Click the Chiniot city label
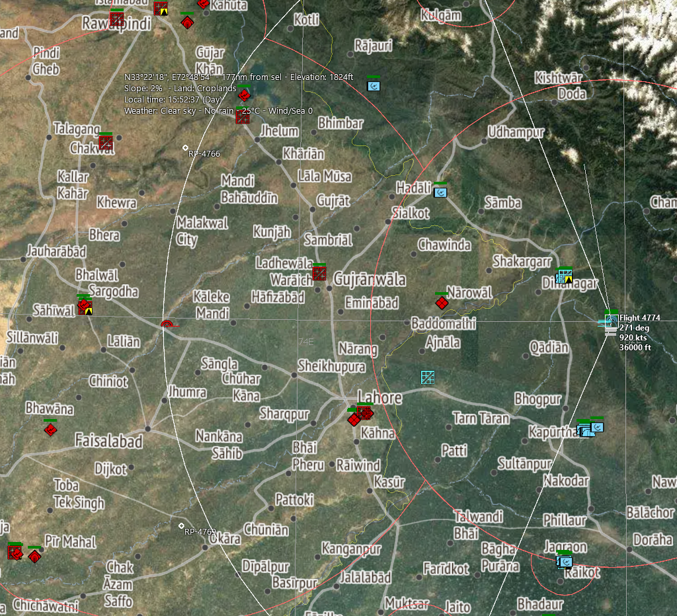 coord(108,381)
